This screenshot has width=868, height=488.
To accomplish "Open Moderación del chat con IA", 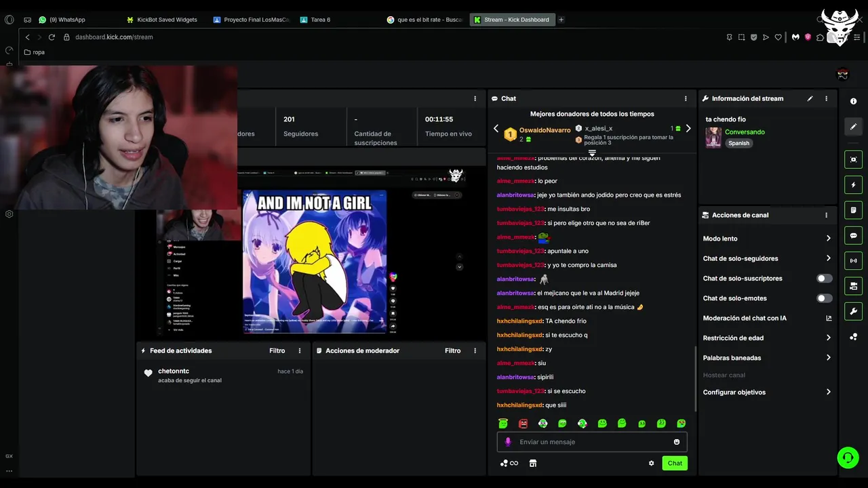I will (x=766, y=318).
